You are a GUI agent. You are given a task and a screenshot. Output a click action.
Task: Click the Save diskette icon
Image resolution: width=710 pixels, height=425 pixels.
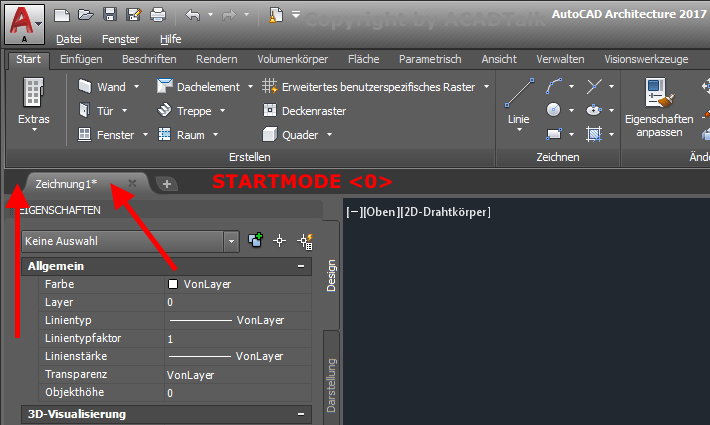pyautogui.click(x=110, y=14)
